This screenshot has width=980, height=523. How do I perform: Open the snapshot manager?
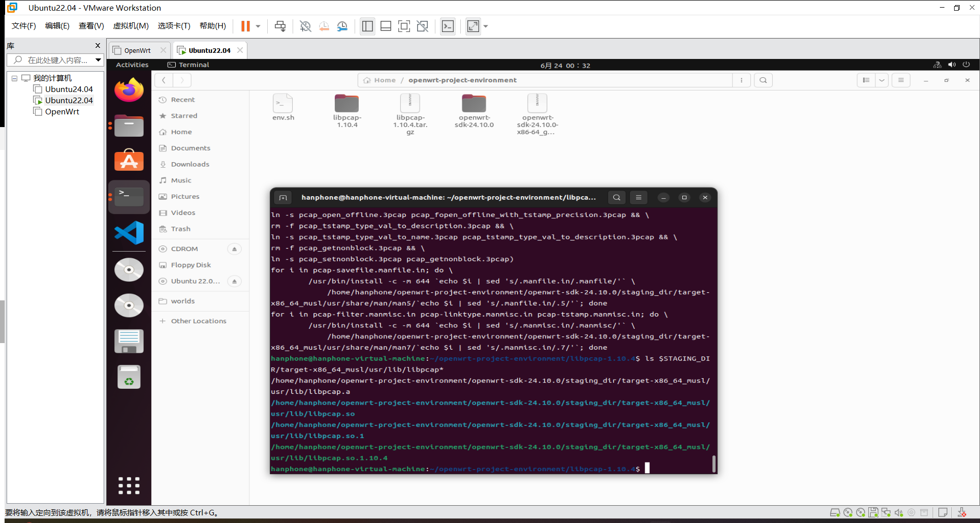[342, 26]
